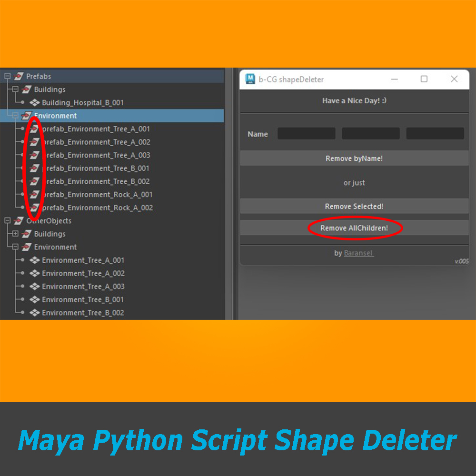Viewport: 476px width, 476px height.
Task: Click the Buildings icon under OtherObjects
Action: pyautogui.click(x=26, y=234)
